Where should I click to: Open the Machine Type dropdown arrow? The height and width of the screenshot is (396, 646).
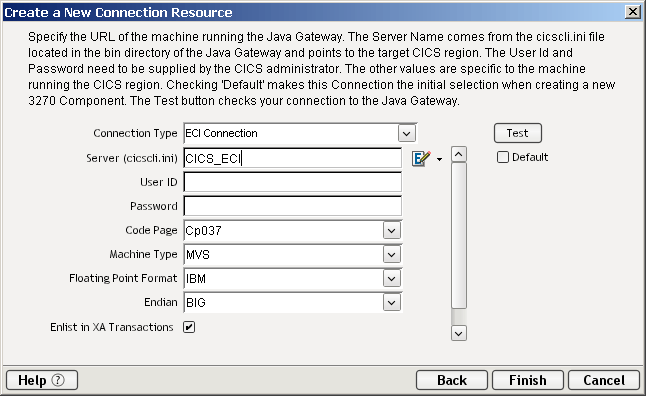tap(391, 255)
